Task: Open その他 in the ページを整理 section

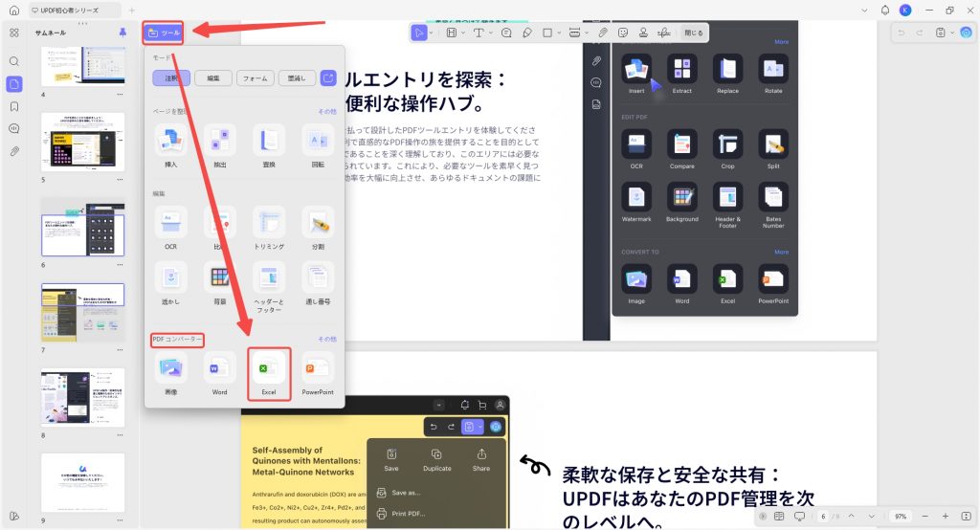Action: click(x=327, y=111)
